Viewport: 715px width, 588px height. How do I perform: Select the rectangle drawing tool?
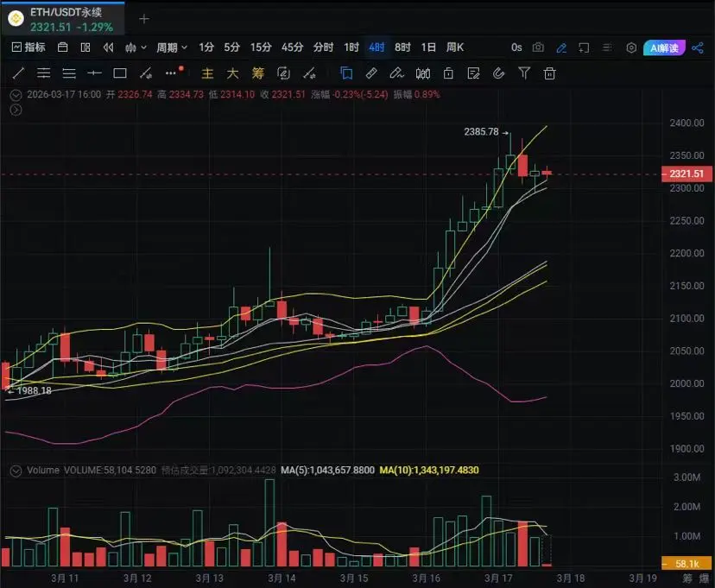[x=120, y=73]
